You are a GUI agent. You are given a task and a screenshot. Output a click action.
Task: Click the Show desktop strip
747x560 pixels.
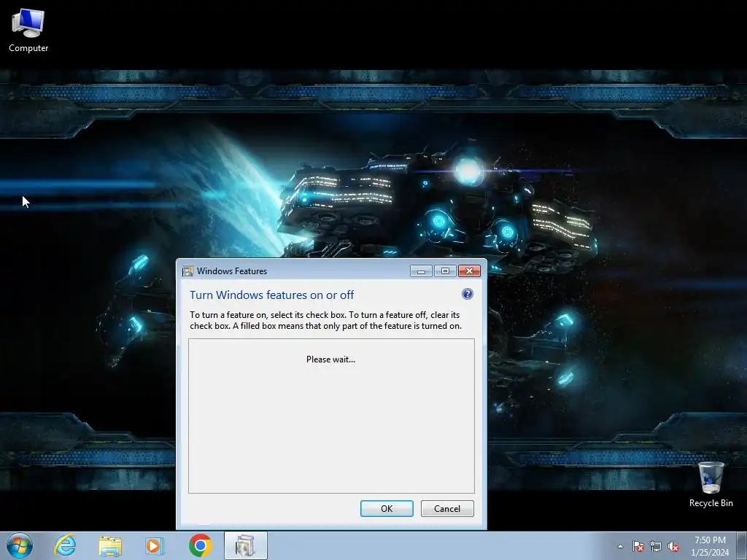click(x=742, y=546)
